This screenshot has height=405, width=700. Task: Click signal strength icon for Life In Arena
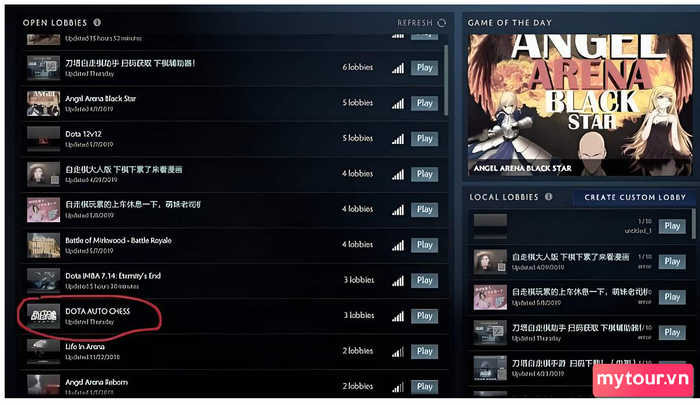coord(398,351)
